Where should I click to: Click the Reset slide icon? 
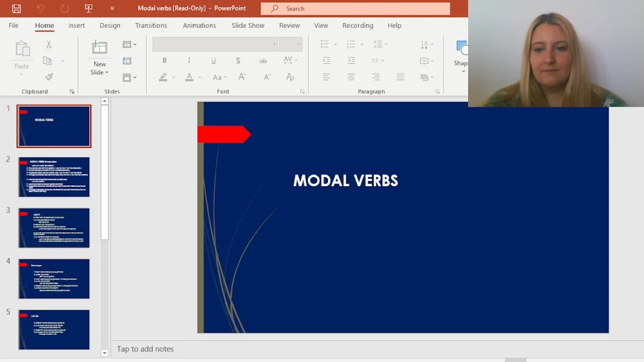pyautogui.click(x=127, y=61)
